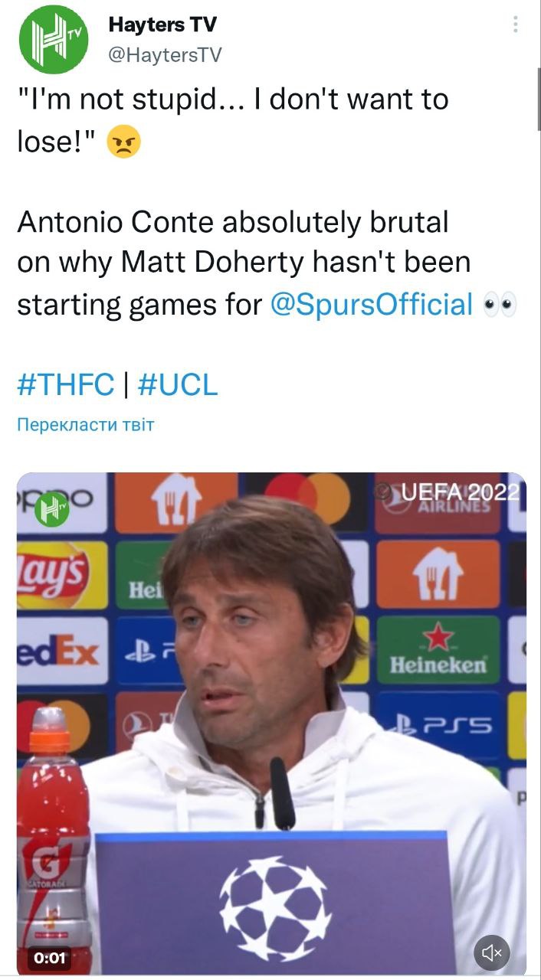Image resolution: width=541 pixels, height=980 pixels.
Task: Click the eyes emoji after SpursOfficial
Action: click(500, 305)
